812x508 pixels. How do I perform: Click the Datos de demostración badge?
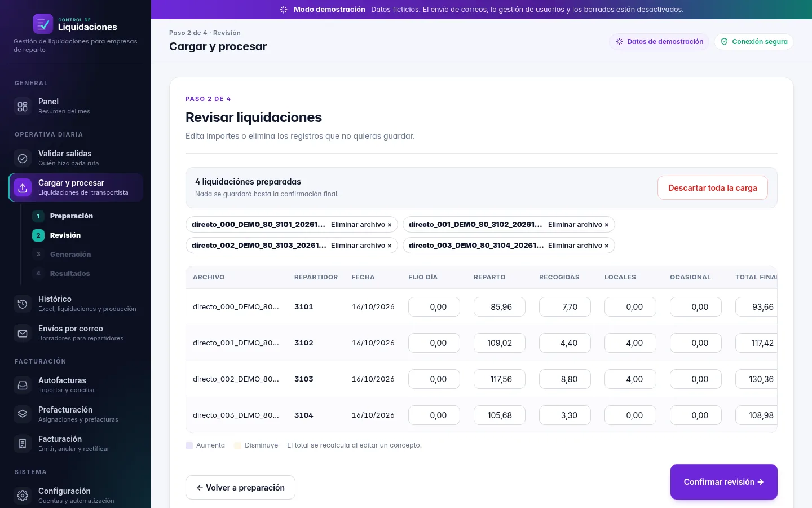click(659, 42)
